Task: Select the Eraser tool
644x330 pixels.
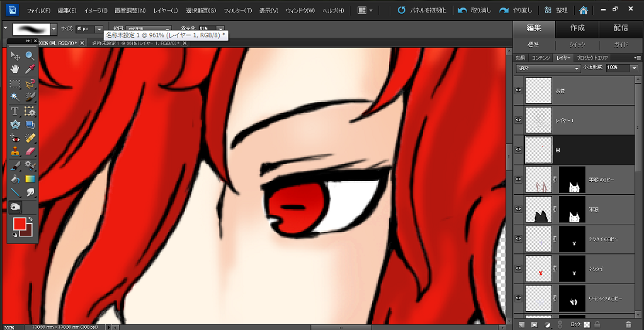Action: click(x=30, y=151)
